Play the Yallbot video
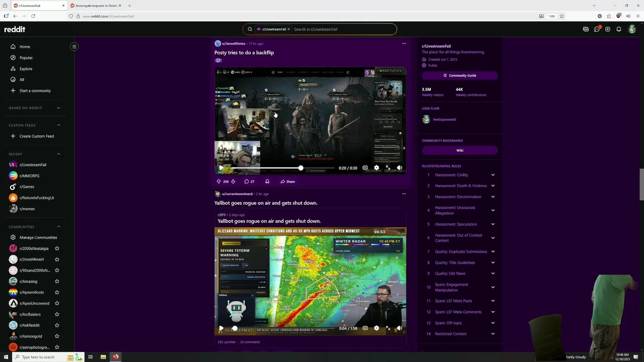Screen dimensions: 644x362 coord(221,328)
